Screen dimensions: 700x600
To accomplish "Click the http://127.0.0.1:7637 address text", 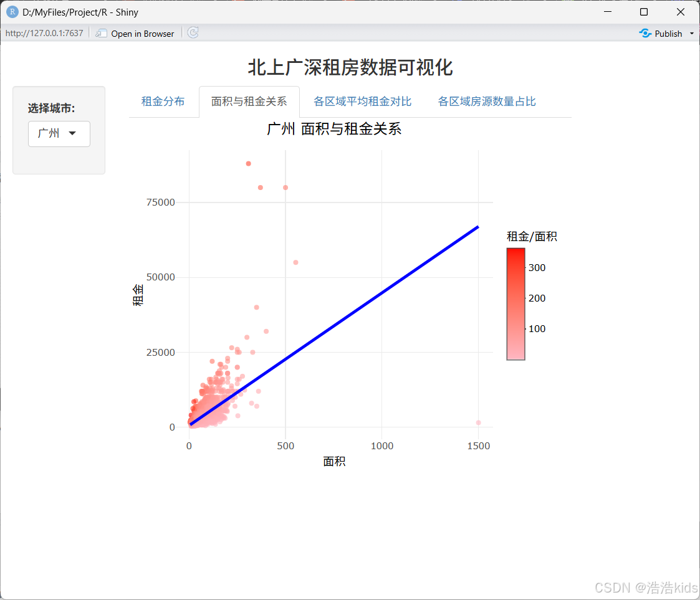I will (x=44, y=34).
